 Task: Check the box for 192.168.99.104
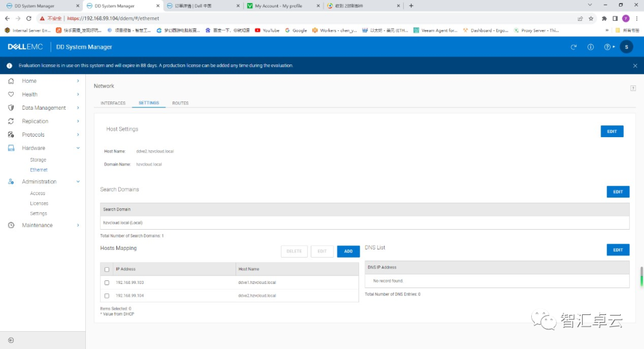107,296
